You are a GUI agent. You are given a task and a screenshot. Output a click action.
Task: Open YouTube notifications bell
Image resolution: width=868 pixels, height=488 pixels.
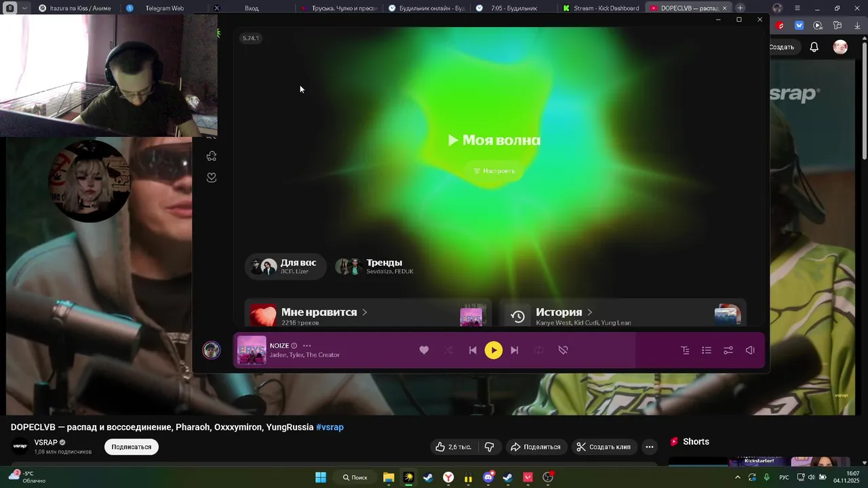814,47
